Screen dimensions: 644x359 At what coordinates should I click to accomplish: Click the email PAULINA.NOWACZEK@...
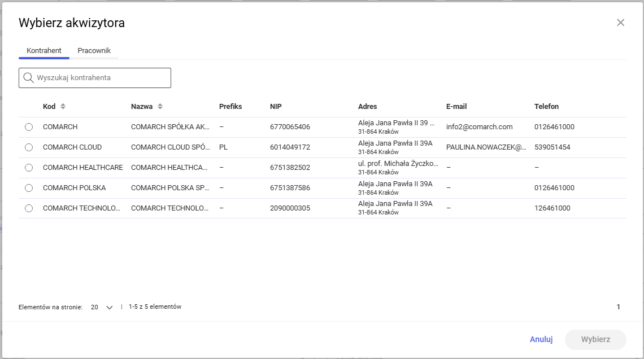tap(486, 147)
